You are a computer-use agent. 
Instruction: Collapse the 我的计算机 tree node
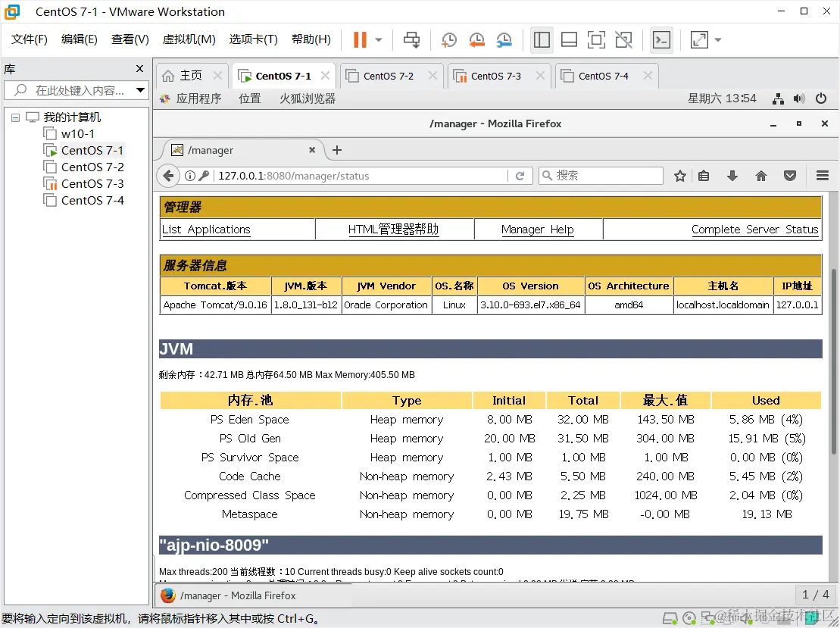point(16,117)
